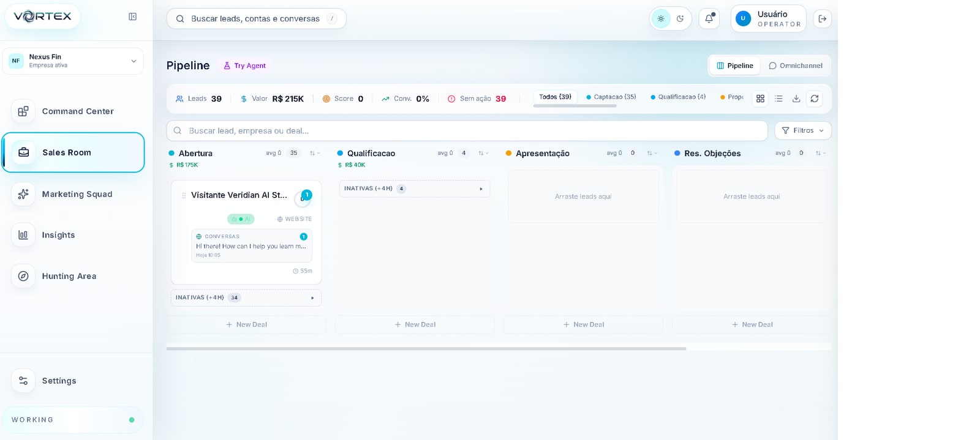Expand Inativas (+4H) 34 in Abertura

[x=246, y=297]
